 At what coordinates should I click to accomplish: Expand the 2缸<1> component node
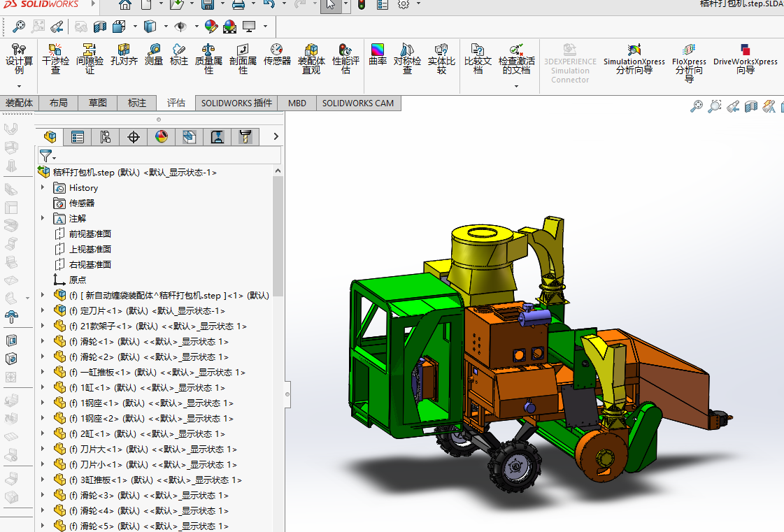43,433
